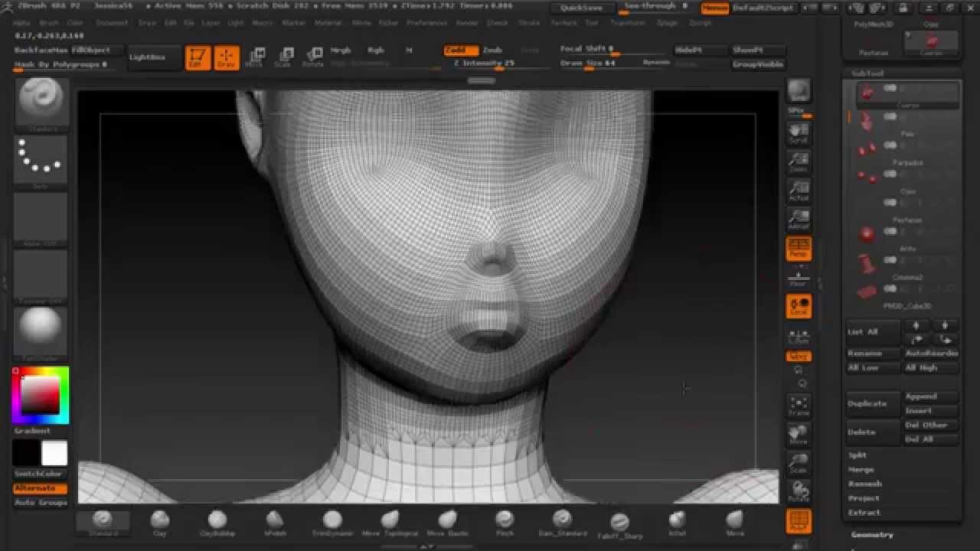This screenshot has height=551, width=980.
Task: Collapse the SubTool palette header
Action: click(x=867, y=73)
